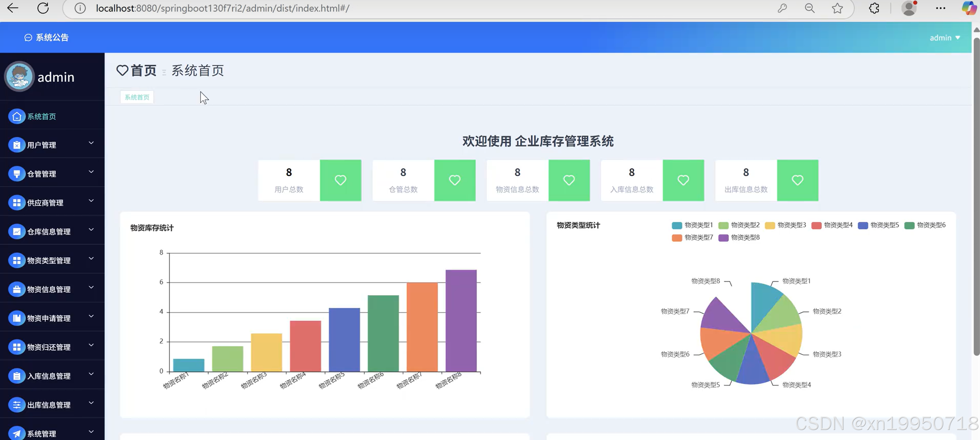This screenshot has width=980, height=440.
Task: View site information icon in address bar
Action: 80,8
